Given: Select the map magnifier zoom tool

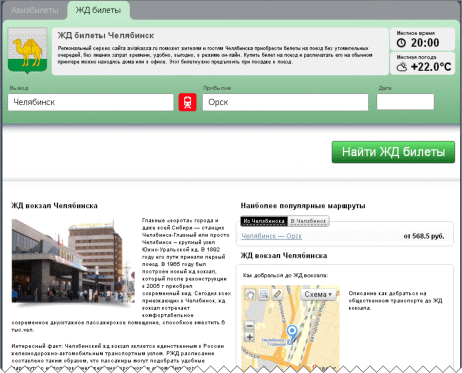Looking at the screenshot, I should click(264, 294).
